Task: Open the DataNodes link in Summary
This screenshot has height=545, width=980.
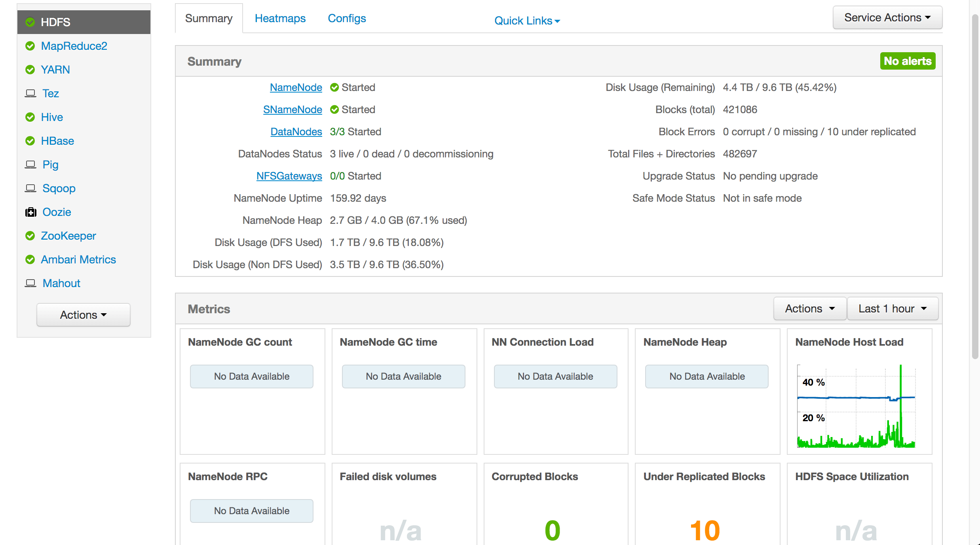Action: [296, 132]
